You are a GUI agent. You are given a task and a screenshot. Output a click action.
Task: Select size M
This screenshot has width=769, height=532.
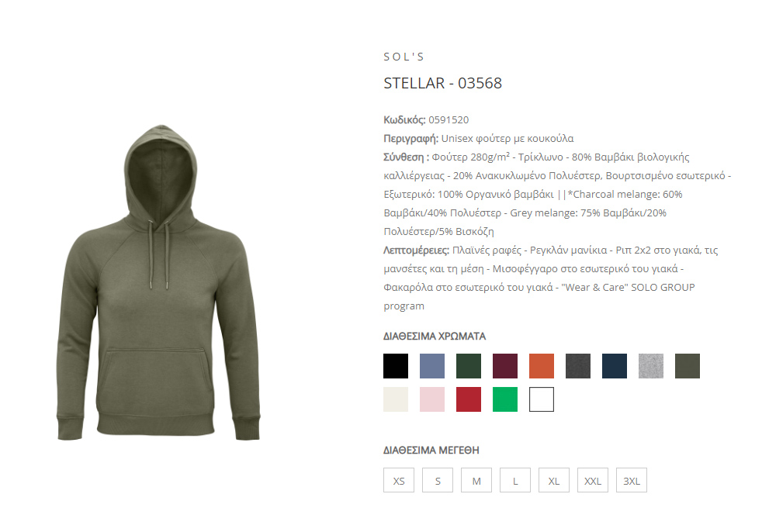pyautogui.click(x=476, y=480)
